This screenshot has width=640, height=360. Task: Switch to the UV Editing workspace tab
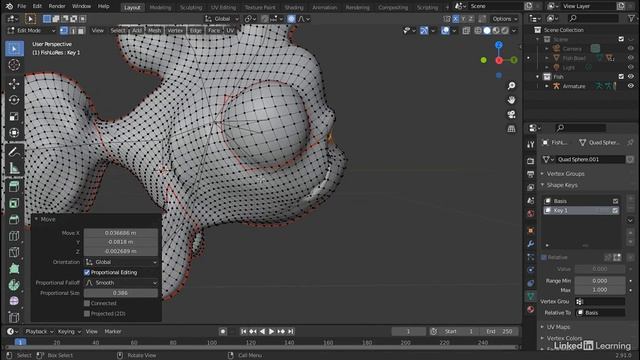223,7
